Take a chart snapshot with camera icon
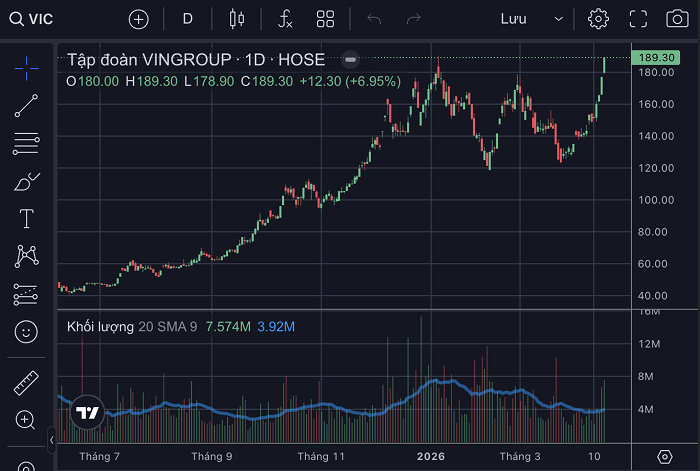Viewport: 700px width, 471px height. (677, 18)
